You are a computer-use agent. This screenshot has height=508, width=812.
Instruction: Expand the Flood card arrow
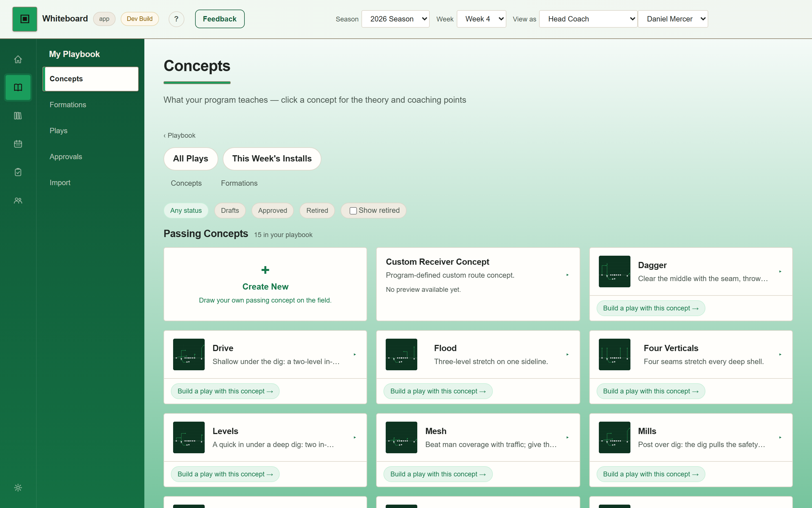[x=567, y=354]
